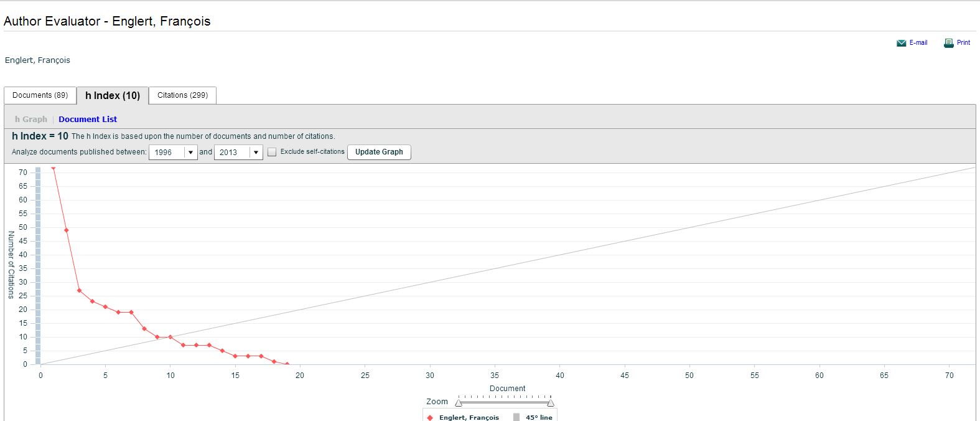Select the last data point with zero citations
The image size is (980, 421).
pos(287,364)
